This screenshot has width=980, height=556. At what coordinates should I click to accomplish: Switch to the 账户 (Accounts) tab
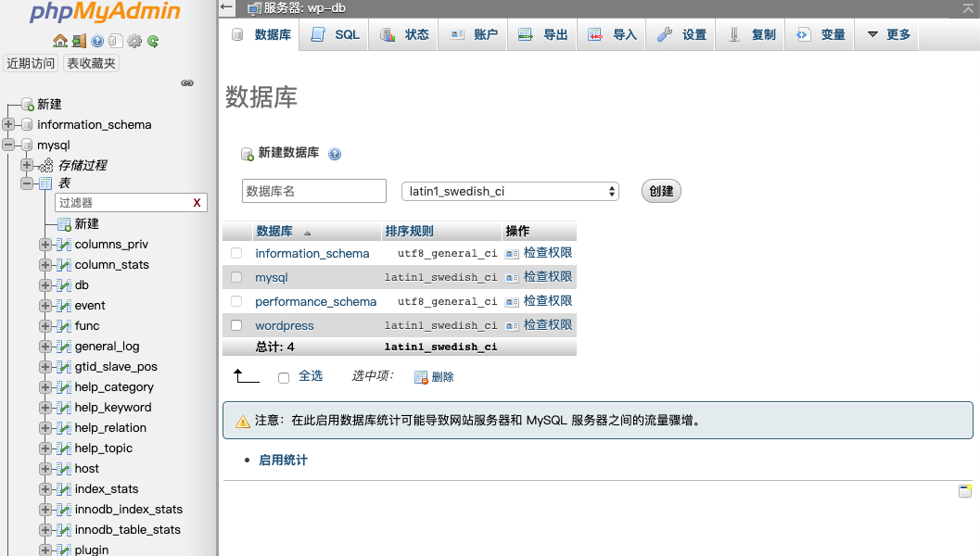pos(474,33)
